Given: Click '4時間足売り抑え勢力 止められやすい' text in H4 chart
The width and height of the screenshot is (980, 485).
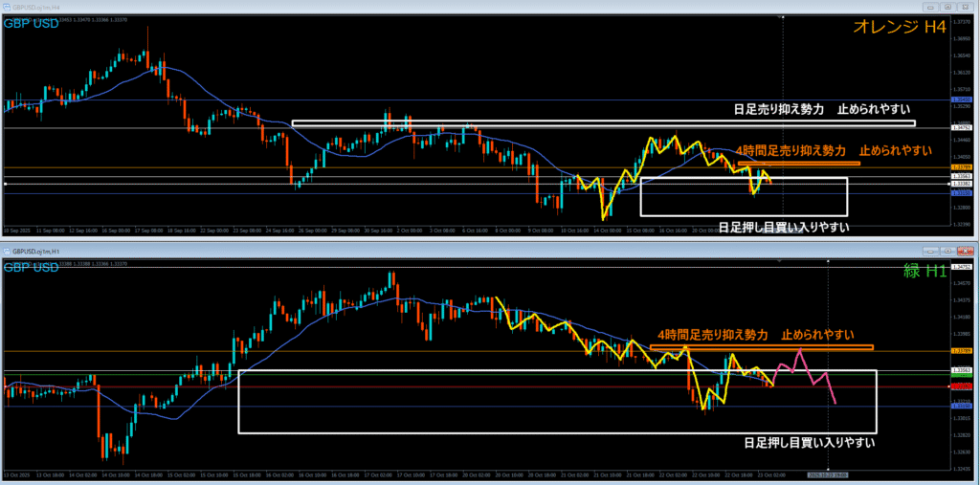Looking at the screenshot, I should (x=834, y=150).
